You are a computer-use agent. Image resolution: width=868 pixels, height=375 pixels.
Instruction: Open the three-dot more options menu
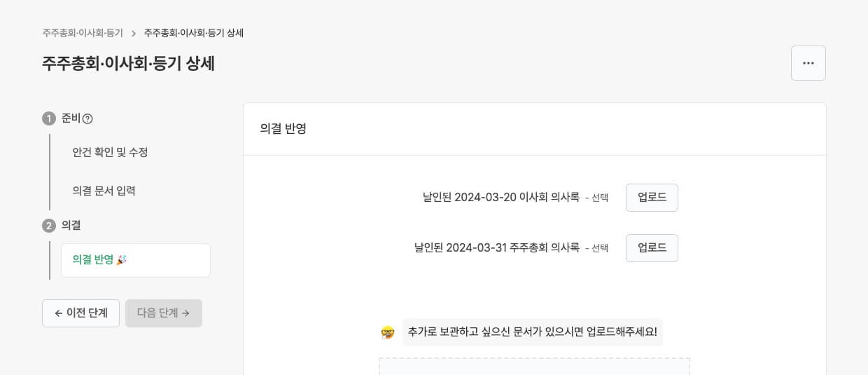click(x=808, y=63)
